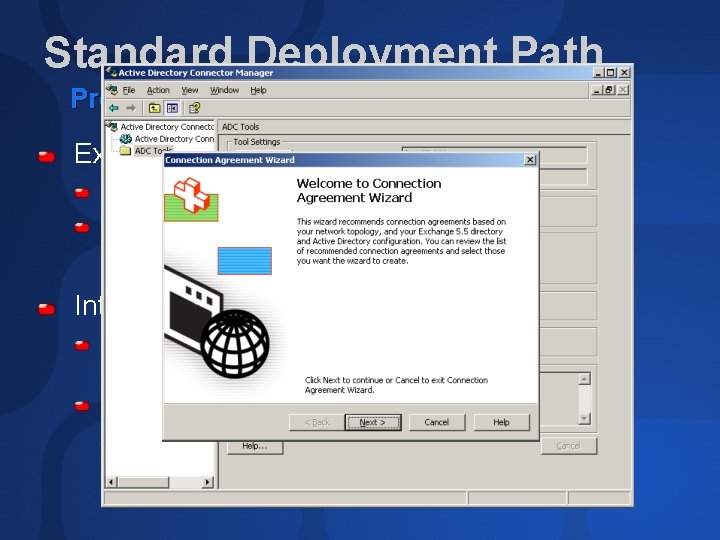Toggle the Show/Hide console tree icon
This screenshot has height=540, width=720.
tap(172, 108)
